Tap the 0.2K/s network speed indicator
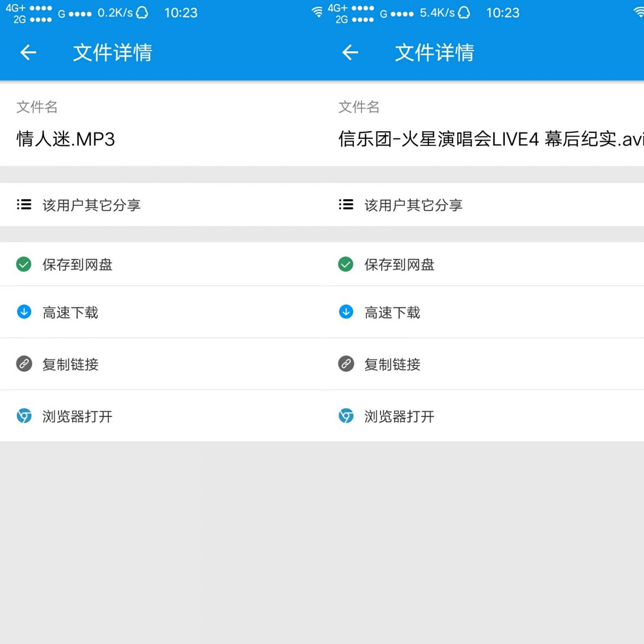 (115, 13)
